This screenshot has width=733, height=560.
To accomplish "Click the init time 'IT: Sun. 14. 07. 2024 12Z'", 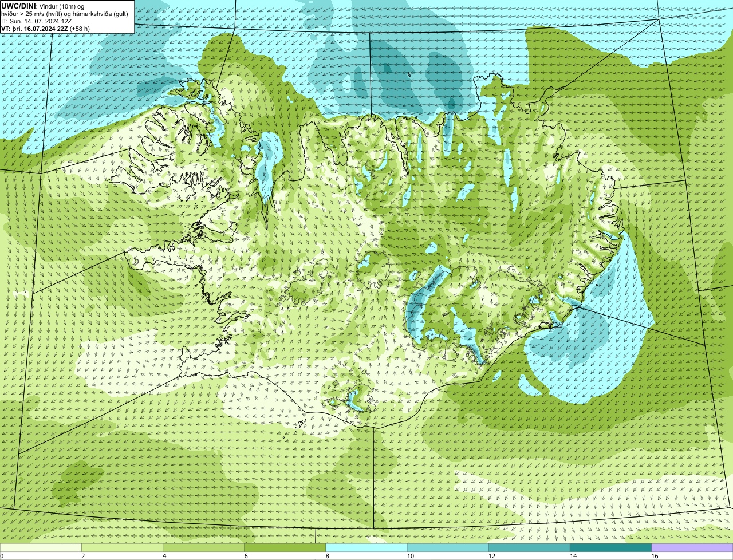I will 37,21.
